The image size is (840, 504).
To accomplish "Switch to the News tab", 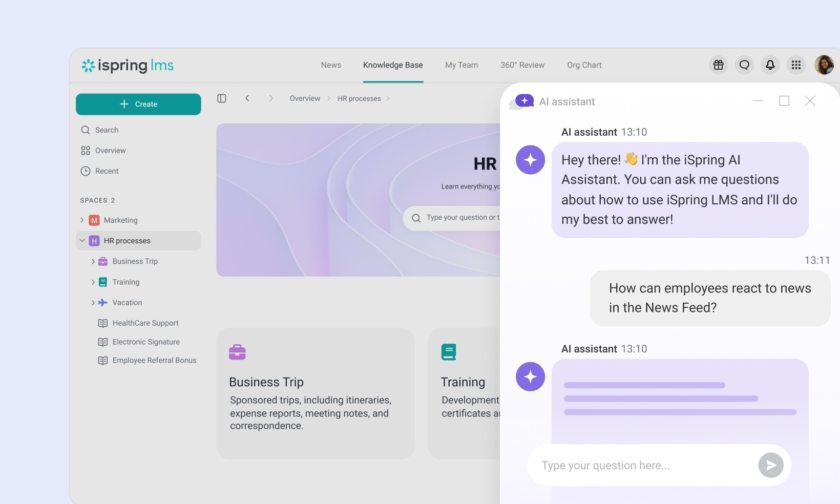I will [x=331, y=65].
